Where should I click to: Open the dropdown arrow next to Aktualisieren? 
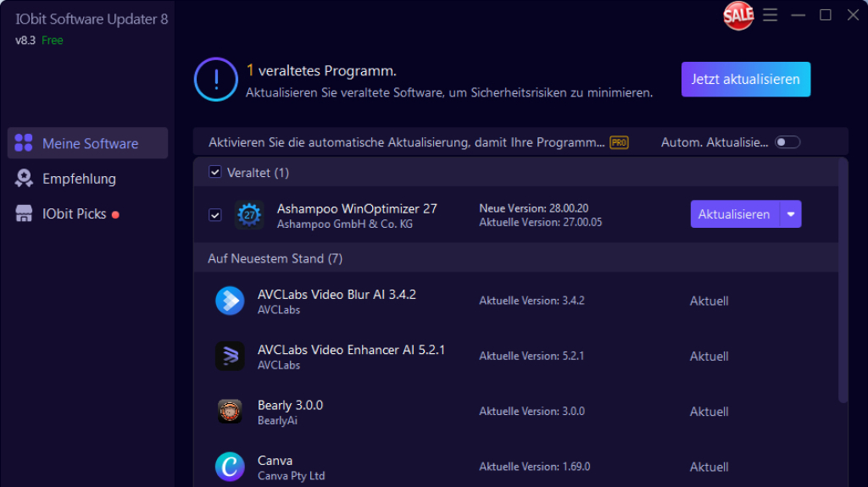point(791,214)
